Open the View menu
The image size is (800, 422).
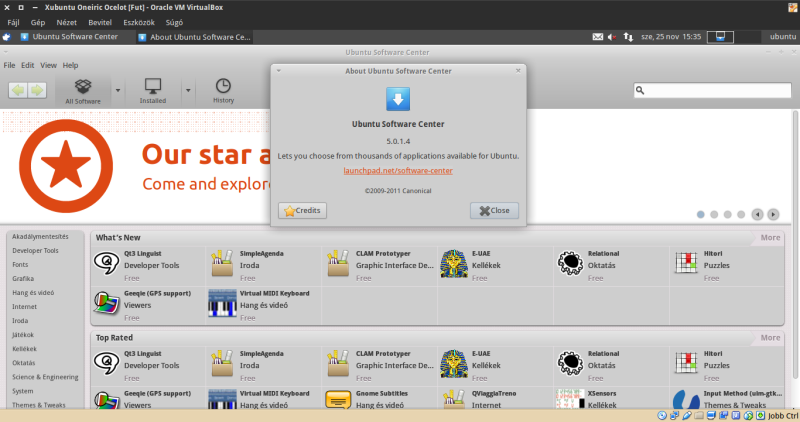[x=48, y=65]
